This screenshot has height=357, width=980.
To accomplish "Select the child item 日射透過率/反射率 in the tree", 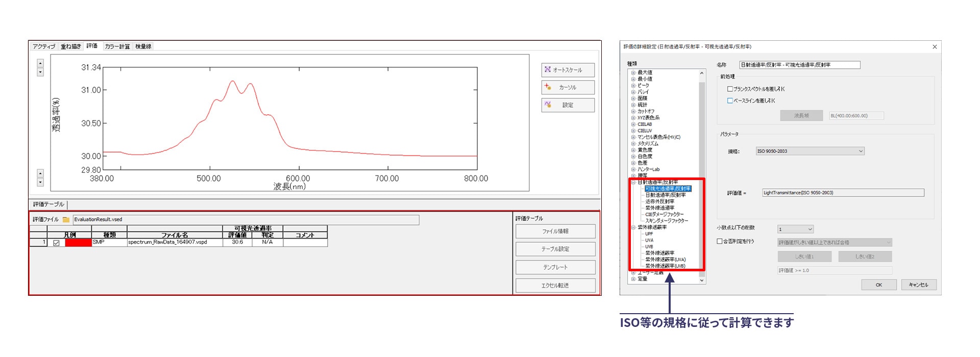I will click(666, 195).
